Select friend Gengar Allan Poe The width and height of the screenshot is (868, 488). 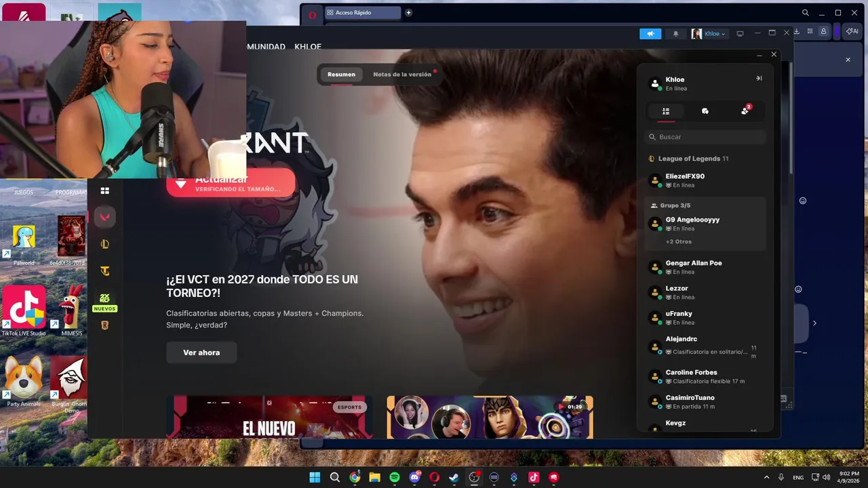point(705,267)
